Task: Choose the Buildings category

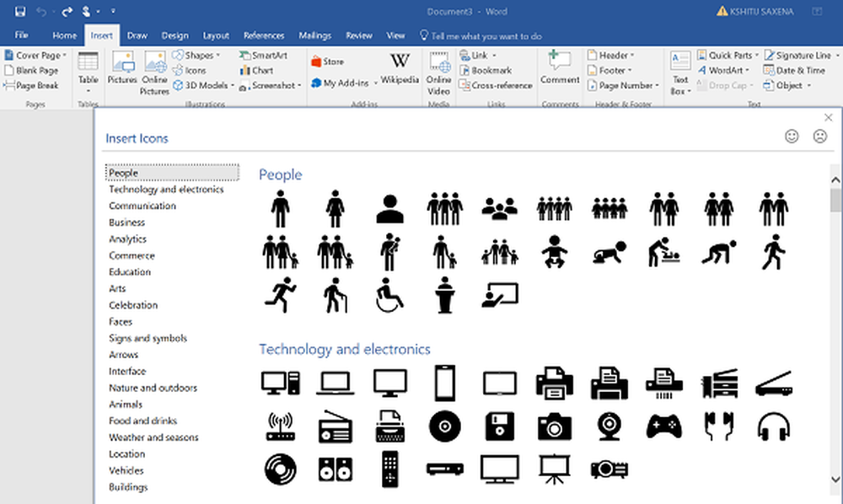Action: tap(128, 487)
